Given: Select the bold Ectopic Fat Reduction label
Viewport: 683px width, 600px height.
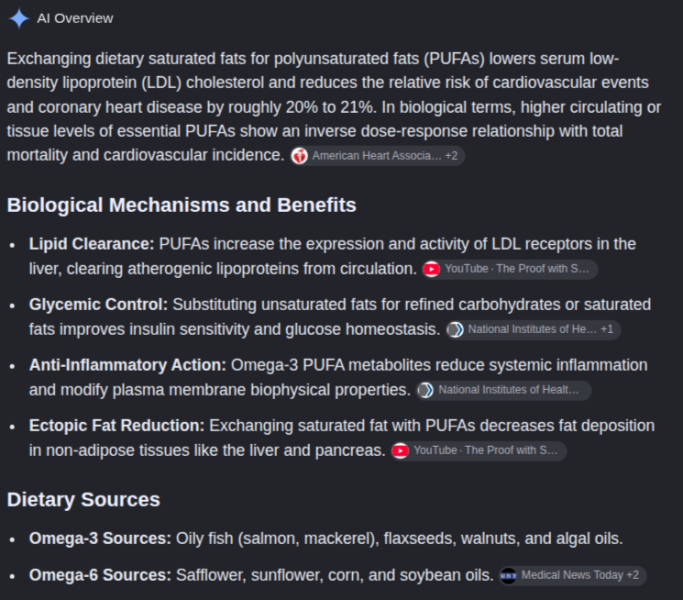Looking at the screenshot, I should tap(117, 426).
